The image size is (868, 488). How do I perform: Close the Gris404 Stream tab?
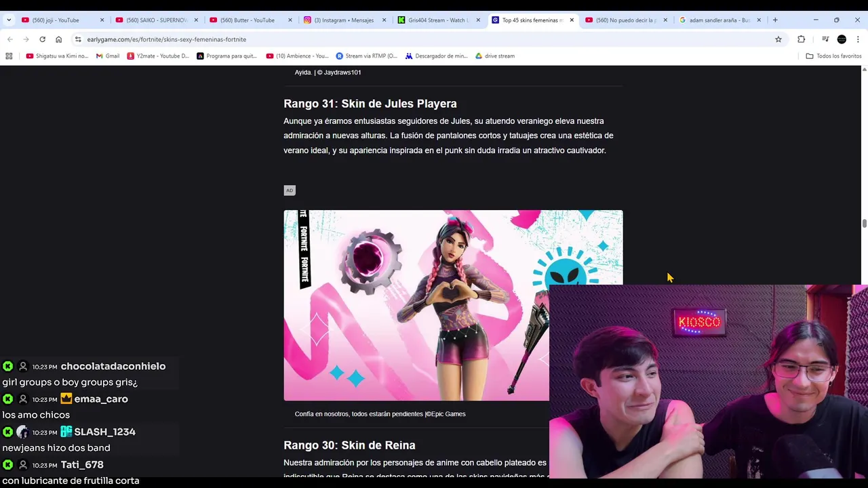point(478,20)
